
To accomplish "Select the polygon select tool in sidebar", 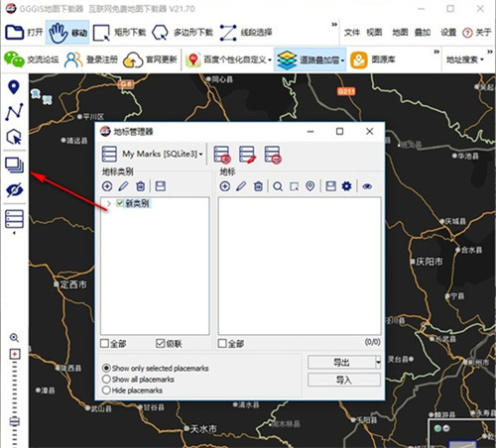I will tap(14, 137).
